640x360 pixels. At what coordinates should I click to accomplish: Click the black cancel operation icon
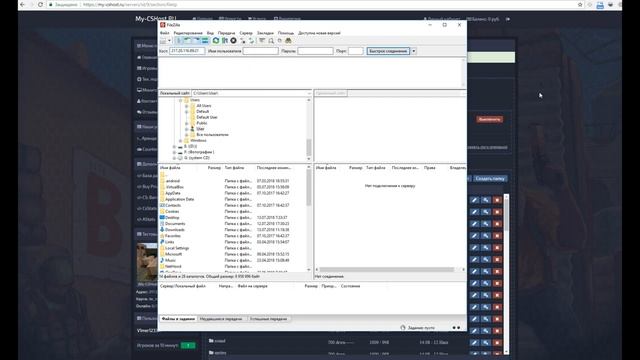[x=233, y=41]
